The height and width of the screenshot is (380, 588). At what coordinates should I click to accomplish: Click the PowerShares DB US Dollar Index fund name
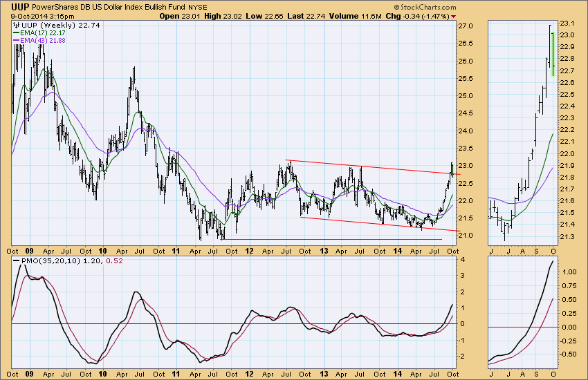pos(109,7)
